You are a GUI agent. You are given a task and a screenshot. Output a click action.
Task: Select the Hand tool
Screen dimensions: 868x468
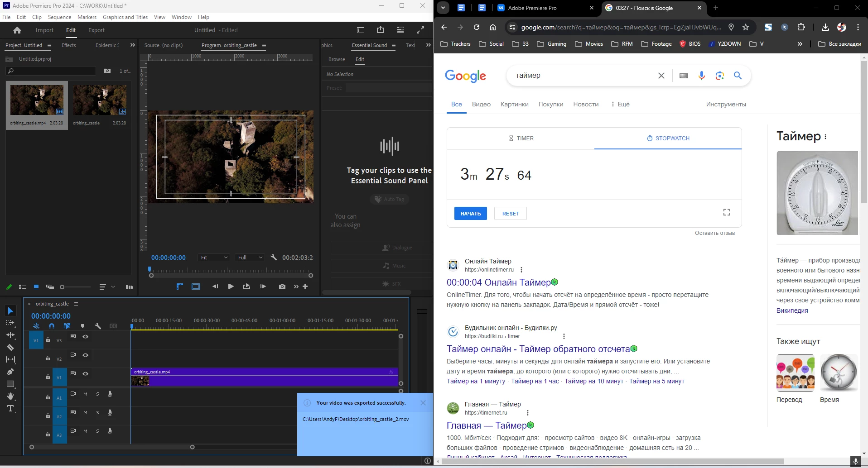click(10, 396)
